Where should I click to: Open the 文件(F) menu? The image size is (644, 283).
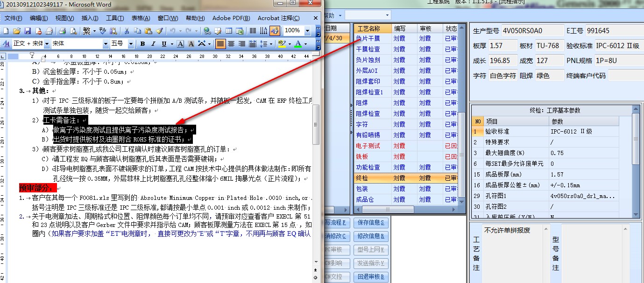coord(13,18)
